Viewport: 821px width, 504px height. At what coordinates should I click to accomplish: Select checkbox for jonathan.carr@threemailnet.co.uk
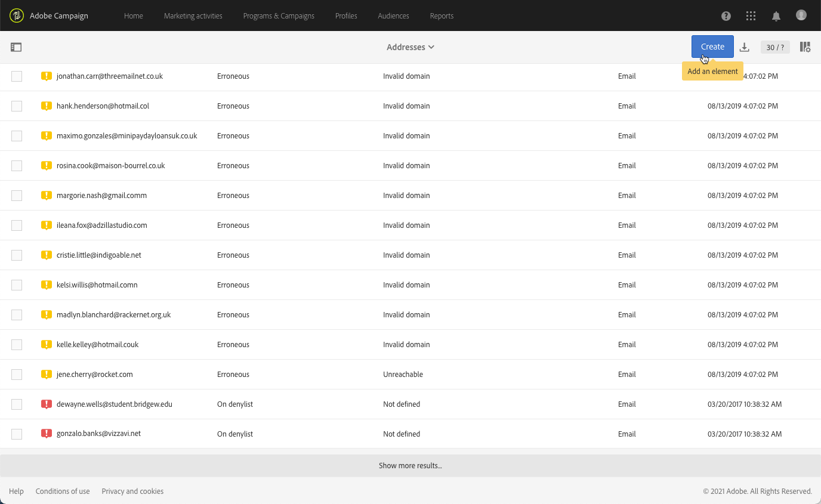coord(17,76)
